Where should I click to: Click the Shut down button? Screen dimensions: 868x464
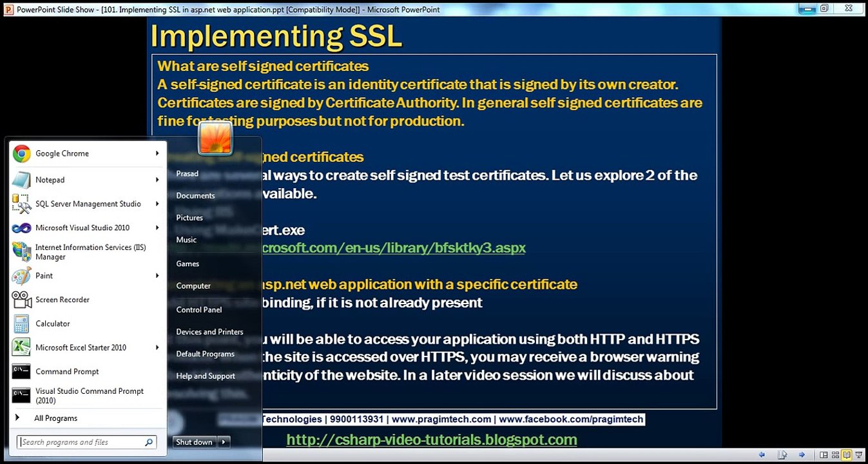pyautogui.click(x=195, y=442)
